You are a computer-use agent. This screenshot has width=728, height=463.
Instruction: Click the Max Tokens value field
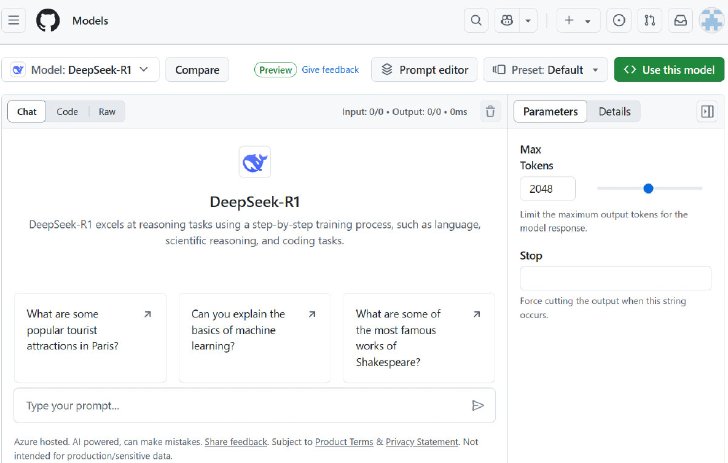click(548, 189)
